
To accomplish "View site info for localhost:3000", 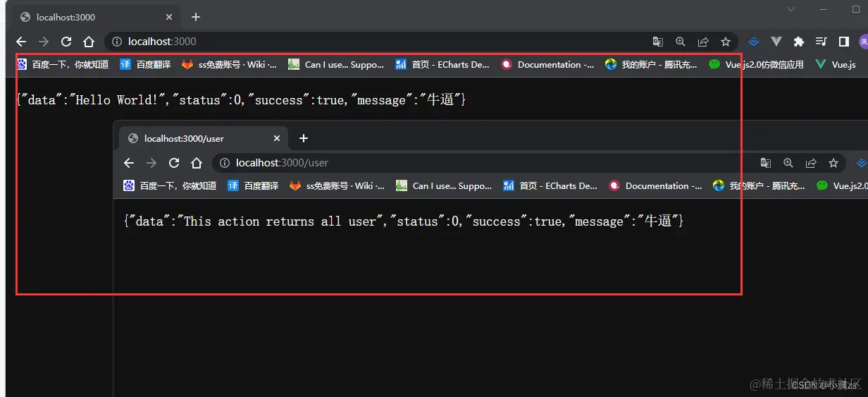I will (x=117, y=42).
